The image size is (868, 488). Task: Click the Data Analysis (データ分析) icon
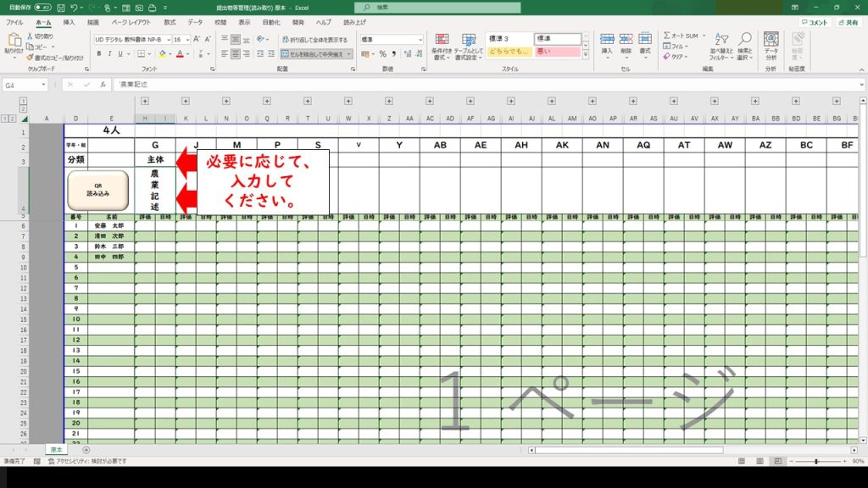click(x=771, y=46)
